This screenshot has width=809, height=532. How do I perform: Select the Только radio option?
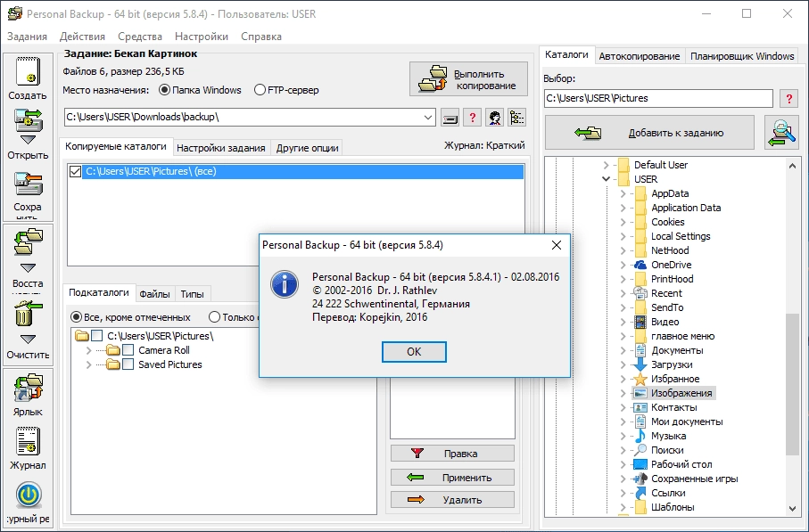pos(215,317)
